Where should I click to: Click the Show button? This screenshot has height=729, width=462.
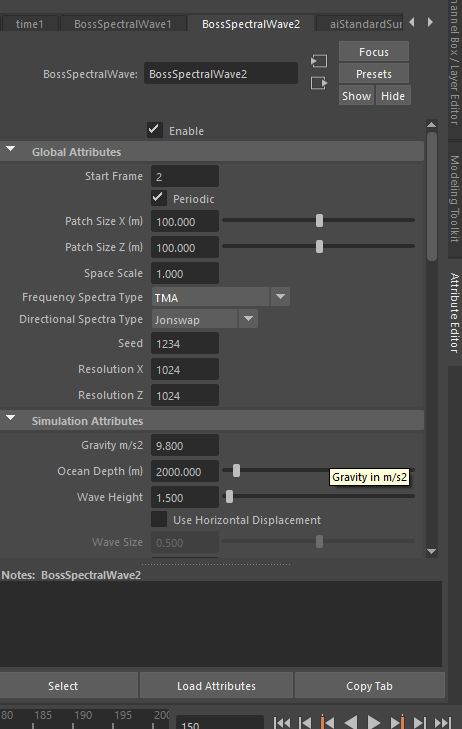click(356, 95)
